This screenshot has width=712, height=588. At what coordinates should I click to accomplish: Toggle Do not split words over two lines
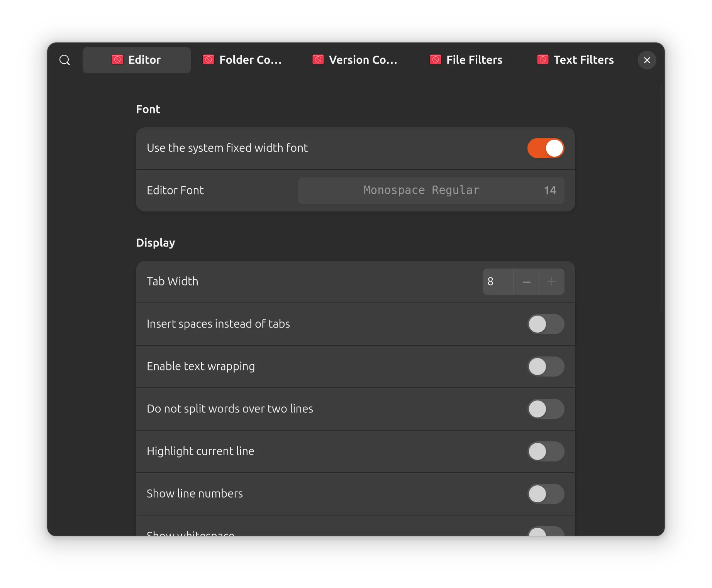546,409
